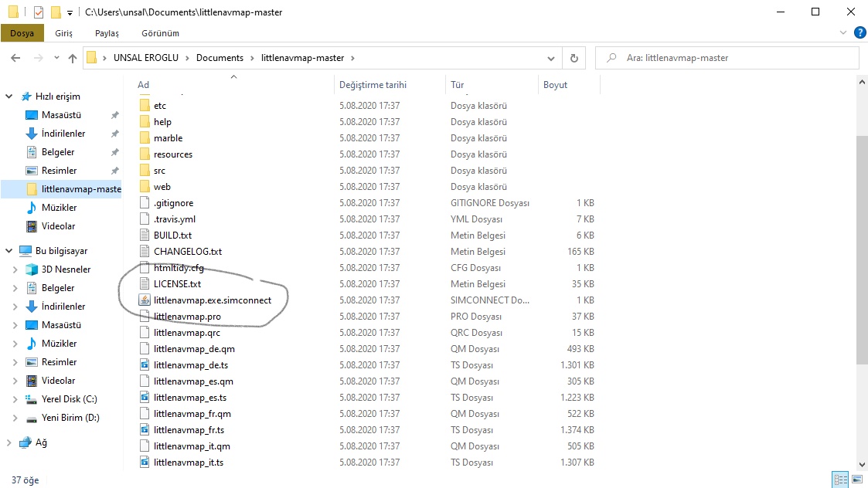
Task: Select the htmltidy.cfg file name
Action: pos(179,268)
